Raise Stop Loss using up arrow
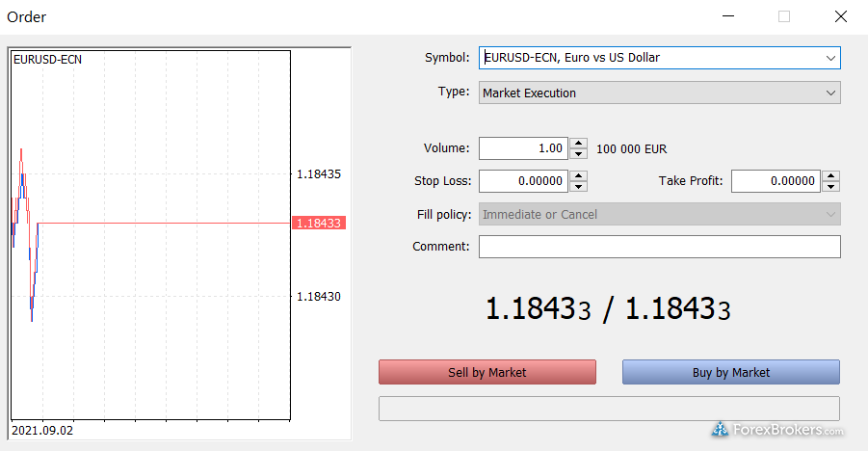This screenshot has height=451, width=868. click(x=578, y=176)
